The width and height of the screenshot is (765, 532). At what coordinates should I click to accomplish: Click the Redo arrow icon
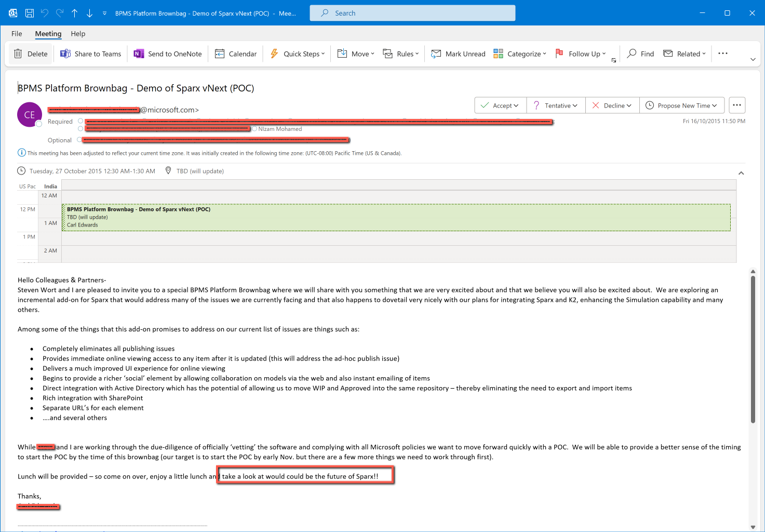60,13
